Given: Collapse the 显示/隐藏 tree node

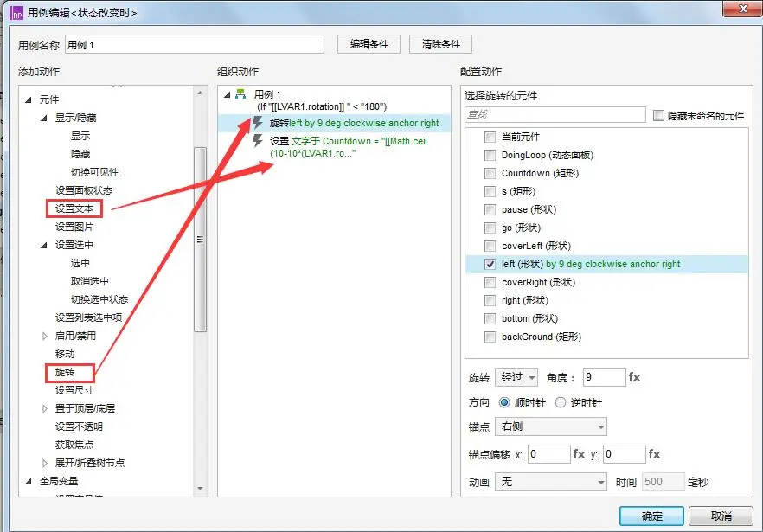Looking at the screenshot, I should tap(44, 118).
